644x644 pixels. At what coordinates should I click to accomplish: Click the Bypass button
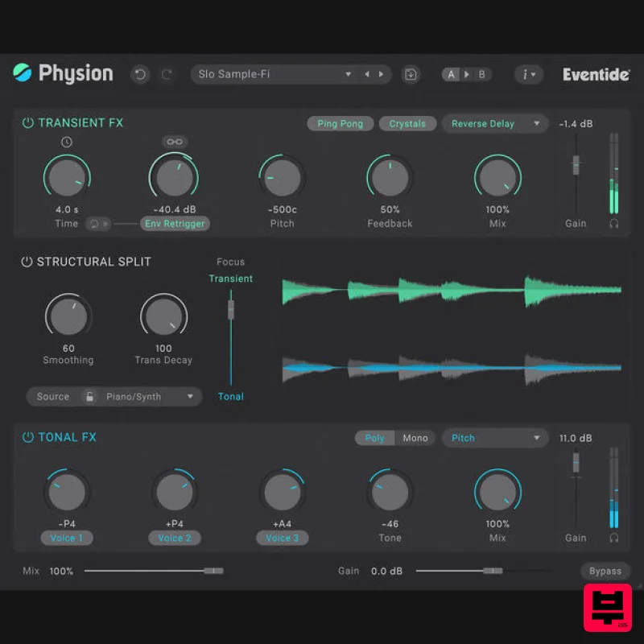pyautogui.click(x=605, y=571)
